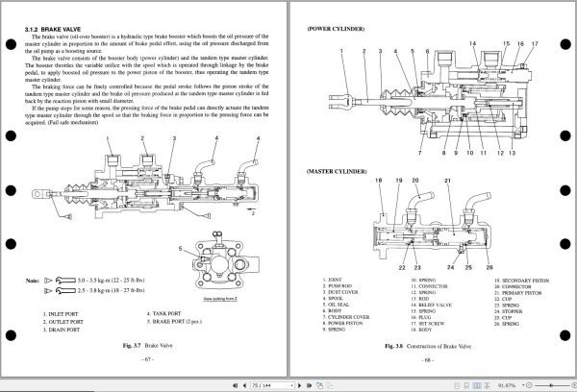
Task: Click the "Note:" label on page 67
Action: pos(33,281)
